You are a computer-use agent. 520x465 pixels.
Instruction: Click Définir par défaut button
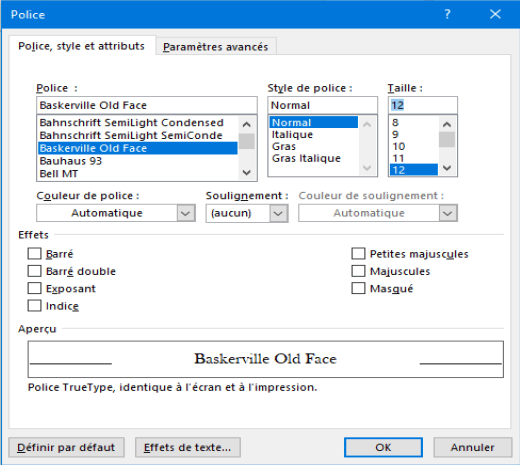pos(66,447)
